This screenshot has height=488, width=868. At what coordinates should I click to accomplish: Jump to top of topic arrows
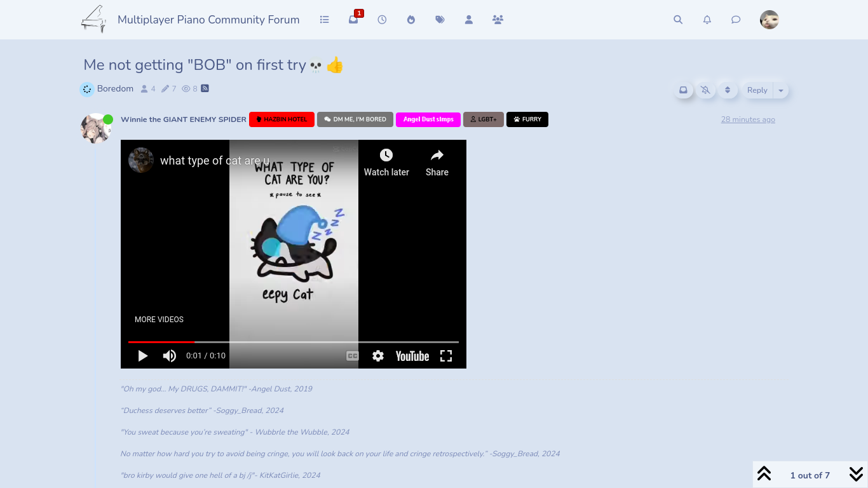click(x=764, y=474)
